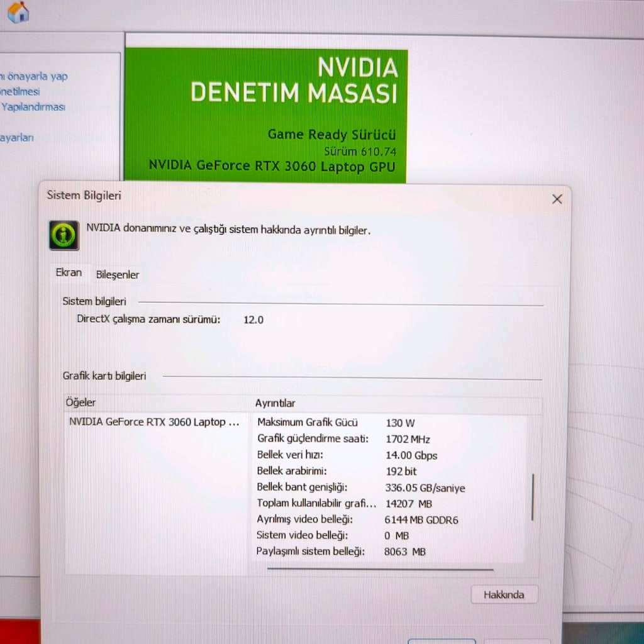Click the 'Sürüm 610.74' text in green banner
The height and width of the screenshot is (644, 644).
pyautogui.click(x=360, y=152)
